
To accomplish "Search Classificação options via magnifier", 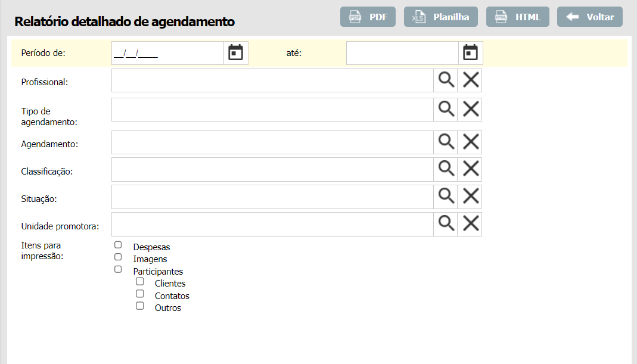I will [446, 170].
